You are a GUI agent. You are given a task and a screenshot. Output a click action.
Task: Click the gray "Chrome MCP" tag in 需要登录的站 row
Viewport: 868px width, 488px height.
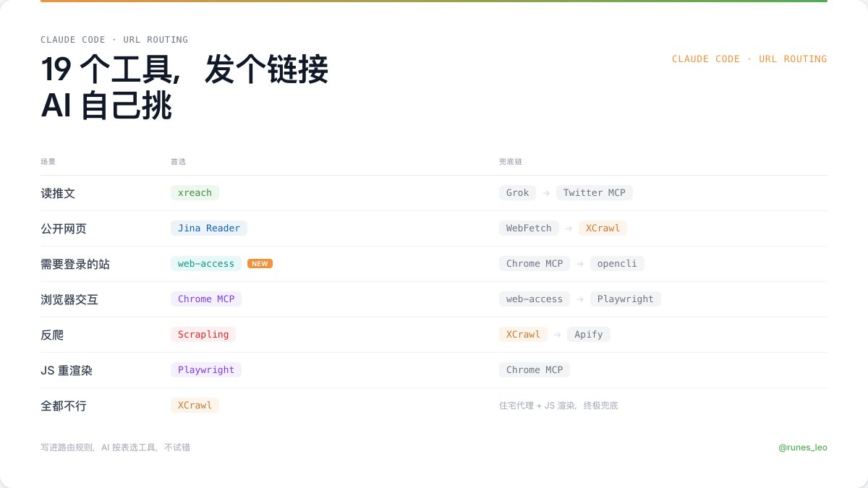535,263
